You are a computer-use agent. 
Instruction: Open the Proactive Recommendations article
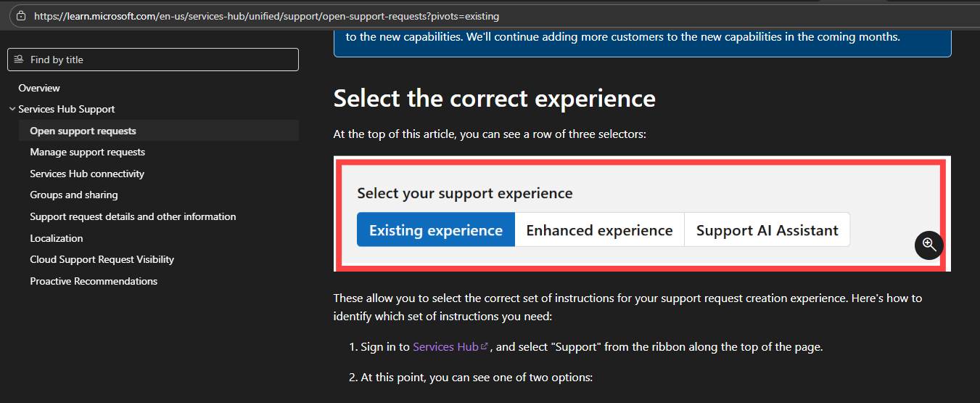tap(94, 281)
